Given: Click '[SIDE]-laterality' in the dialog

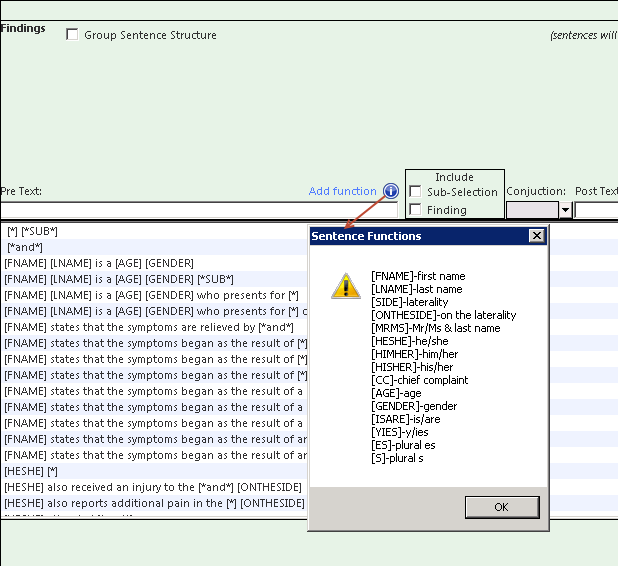Looking at the screenshot, I should (410, 302).
